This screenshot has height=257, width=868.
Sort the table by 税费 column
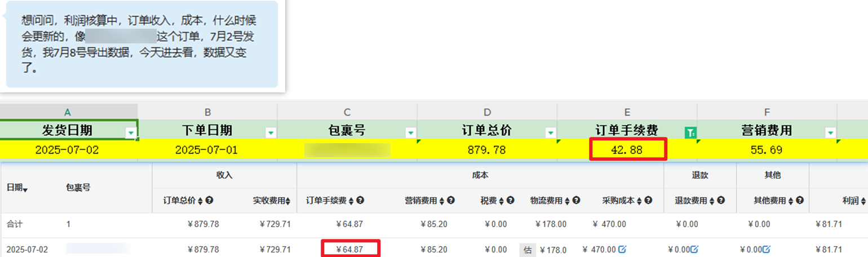pos(502,200)
